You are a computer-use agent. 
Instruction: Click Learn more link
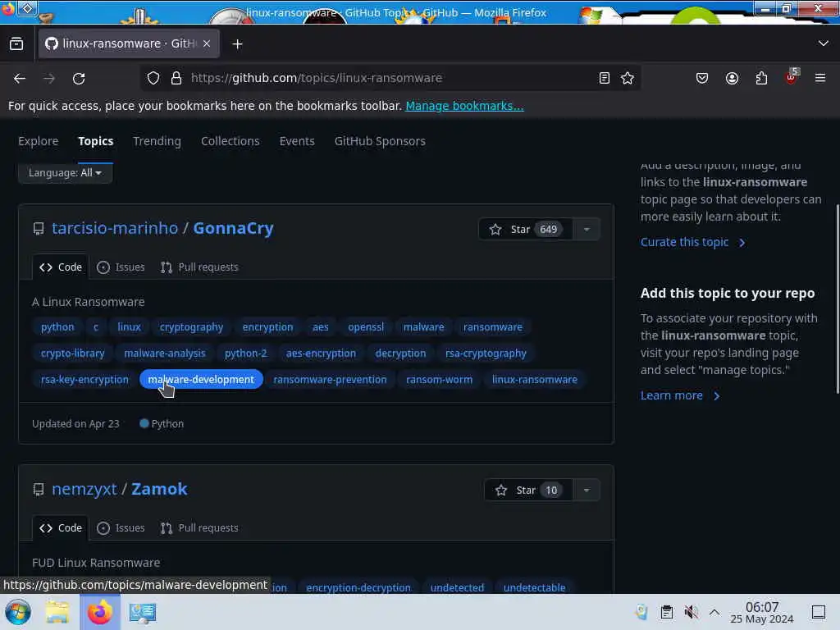point(680,395)
